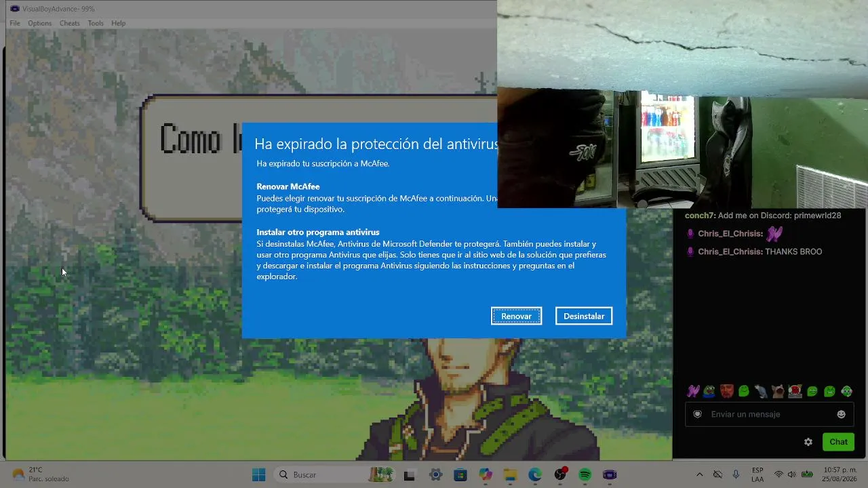
Task: Click the 'Add me on Discord: primewrld28' message
Action: pos(779,216)
